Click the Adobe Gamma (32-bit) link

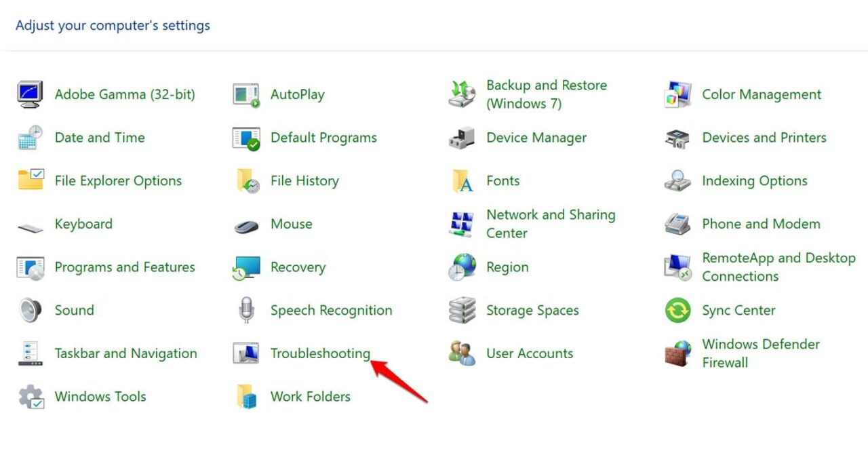125,94
